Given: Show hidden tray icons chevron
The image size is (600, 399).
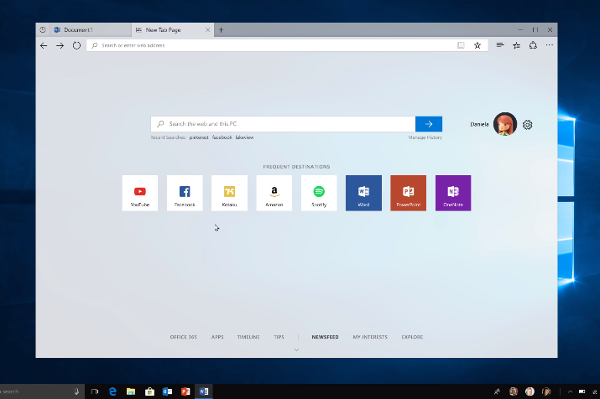Looking at the screenshot, I should [x=570, y=392].
